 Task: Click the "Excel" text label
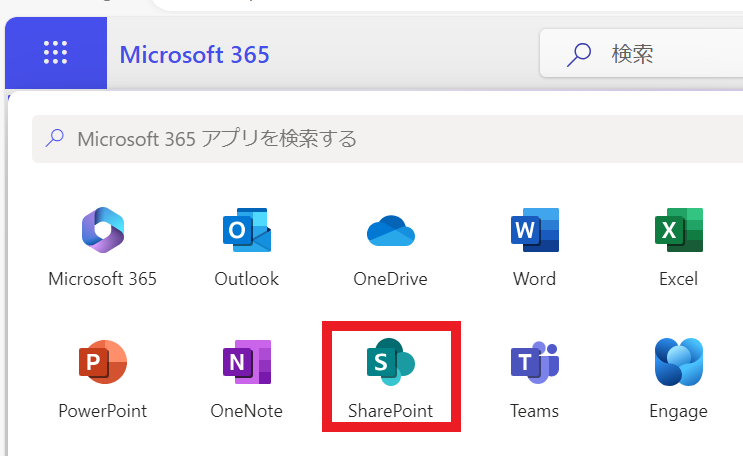(x=679, y=279)
